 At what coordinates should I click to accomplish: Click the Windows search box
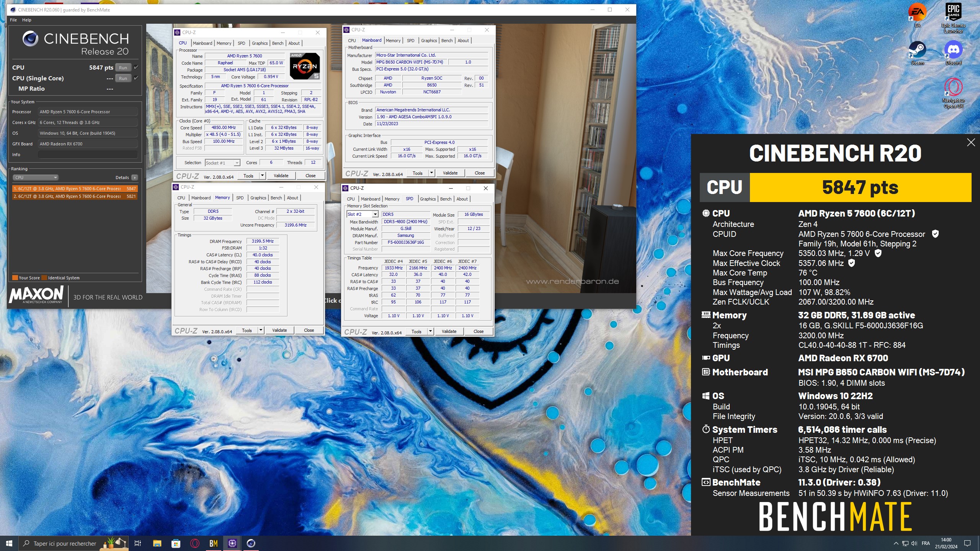[74, 543]
